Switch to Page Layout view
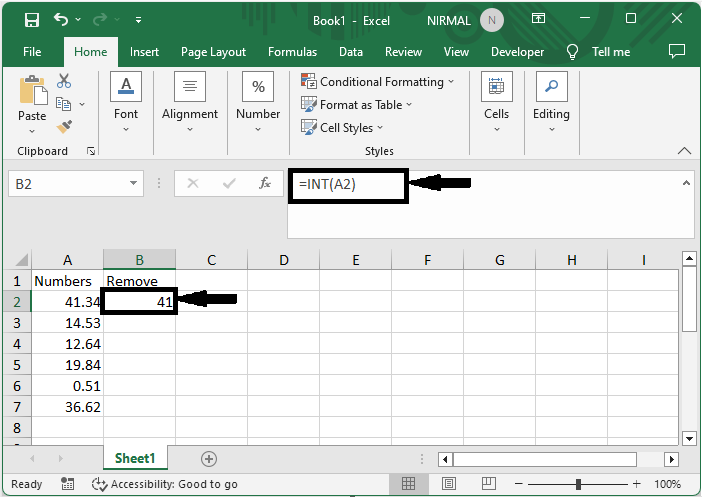 pos(449,484)
